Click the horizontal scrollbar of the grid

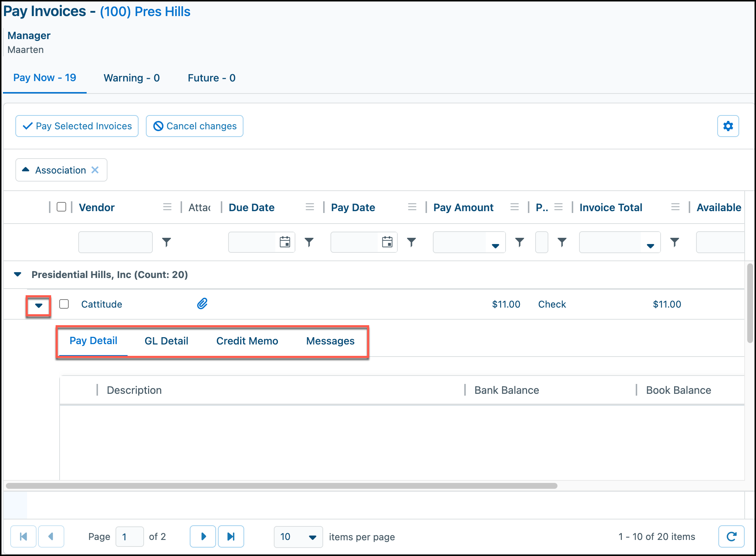pos(281,486)
